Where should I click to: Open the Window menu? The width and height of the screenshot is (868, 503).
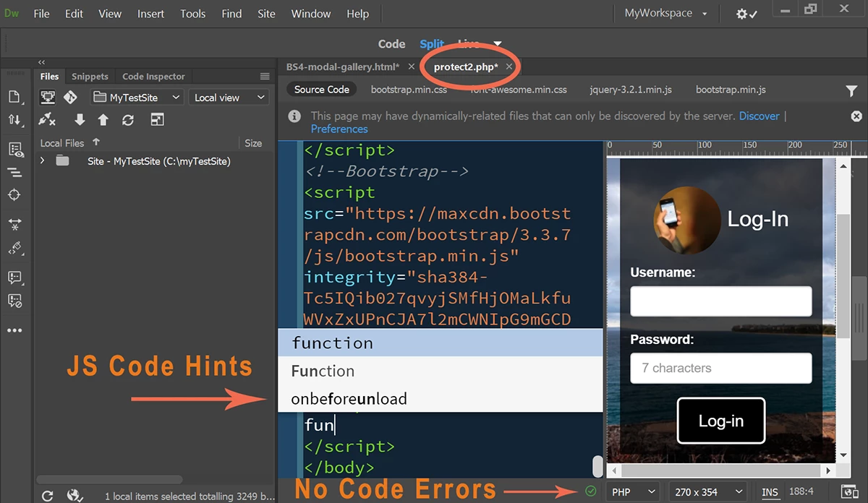pyautogui.click(x=311, y=14)
